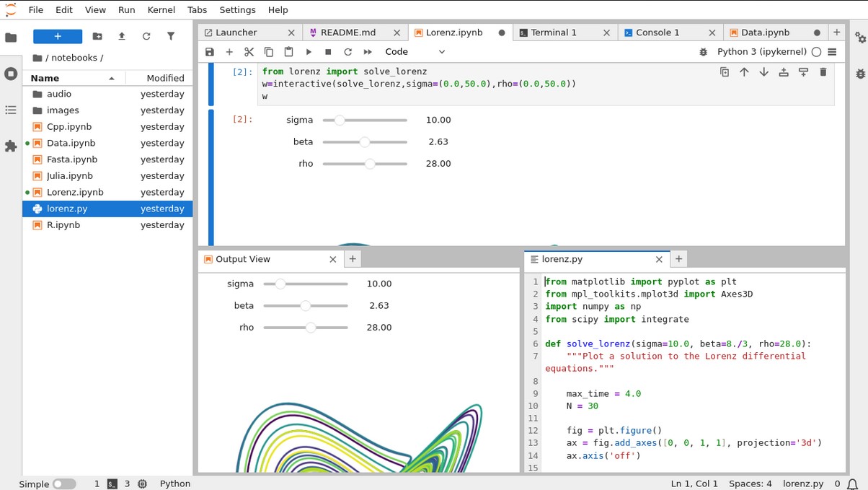The image size is (868, 490).
Task: Toggle Simple mode switch in status bar
Action: [64, 484]
